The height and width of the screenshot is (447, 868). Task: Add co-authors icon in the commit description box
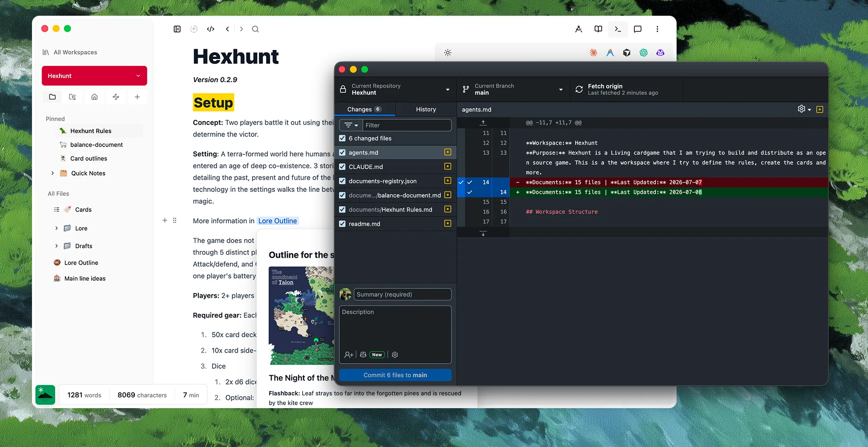[349, 355]
